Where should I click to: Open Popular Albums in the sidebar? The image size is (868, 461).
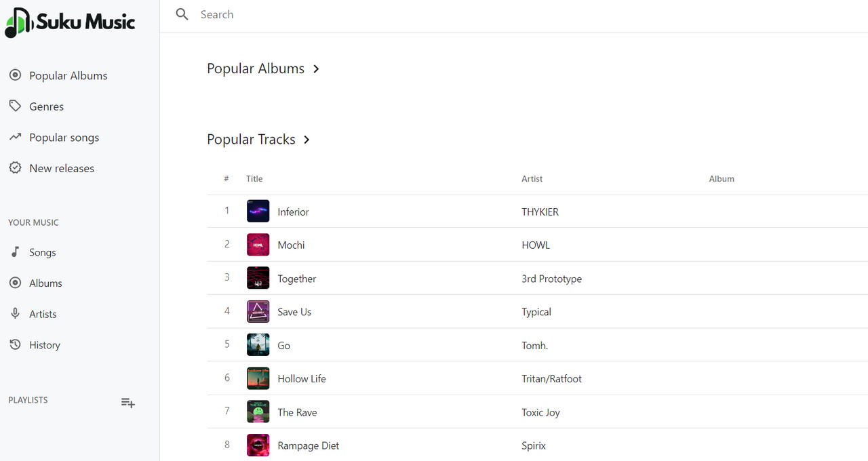pyautogui.click(x=68, y=76)
